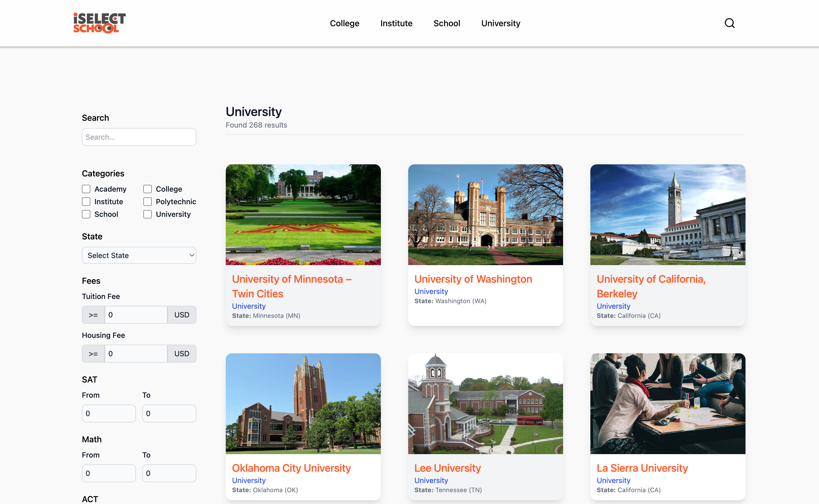Check the Academy category checkbox
This screenshot has width=819, height=504.
tap(86, 189)
